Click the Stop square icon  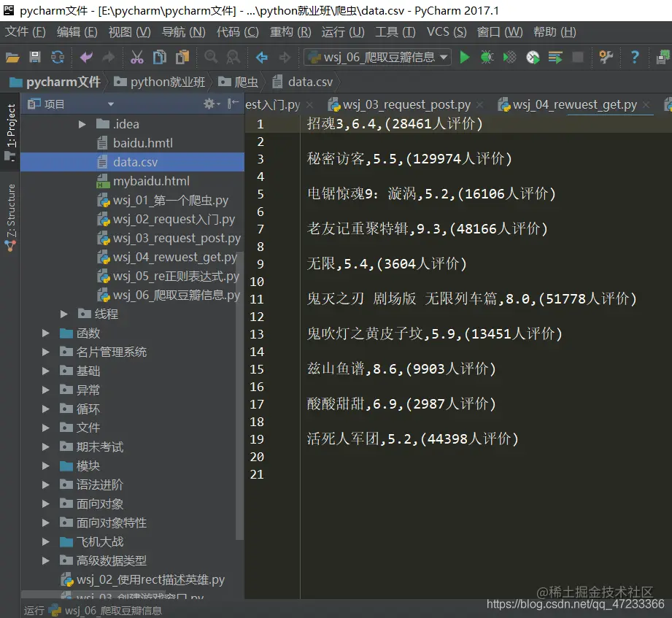tap(578, 57)
